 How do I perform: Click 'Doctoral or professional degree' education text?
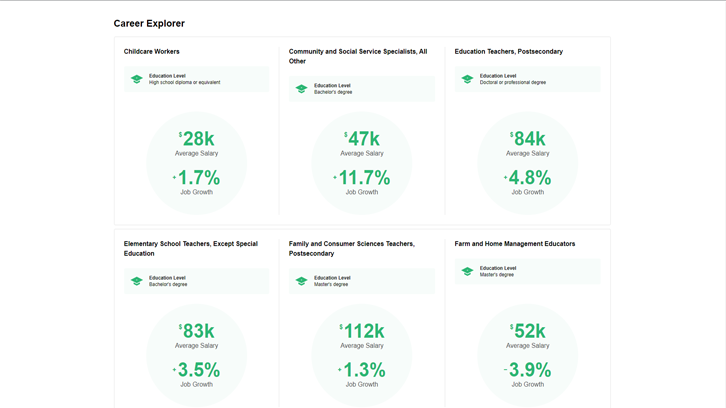pyautogui.click(x=513, y=82)
